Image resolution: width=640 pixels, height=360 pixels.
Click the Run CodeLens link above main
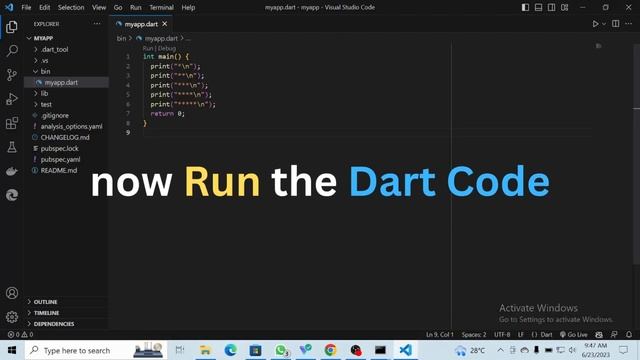(x=148, y=48)
